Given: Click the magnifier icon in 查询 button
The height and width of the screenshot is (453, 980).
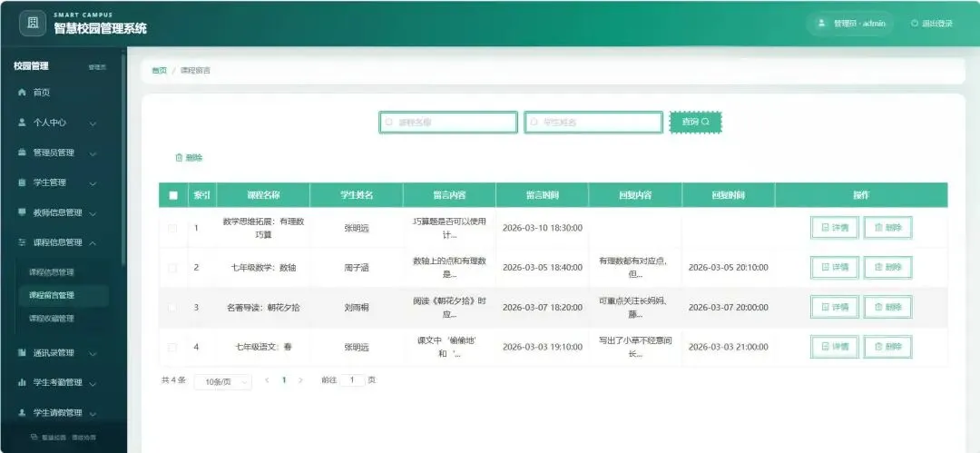Looking at the screenshot, I should [x=705, y=122].
